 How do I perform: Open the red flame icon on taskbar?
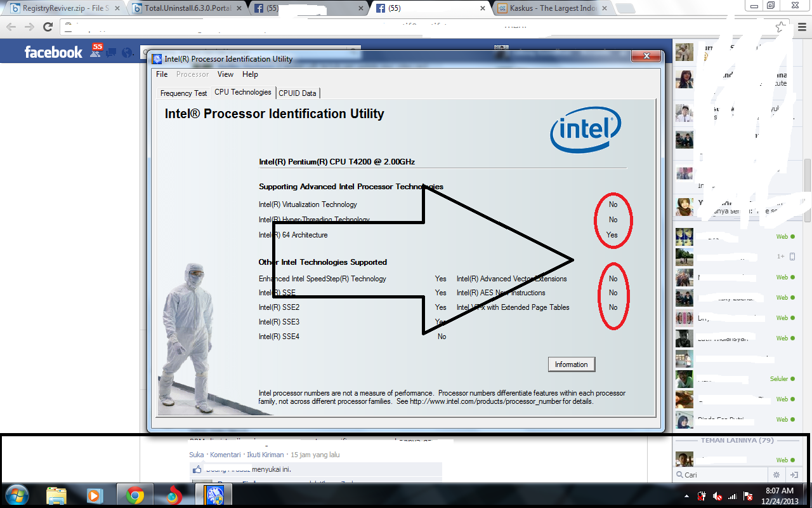coord(173,495)
